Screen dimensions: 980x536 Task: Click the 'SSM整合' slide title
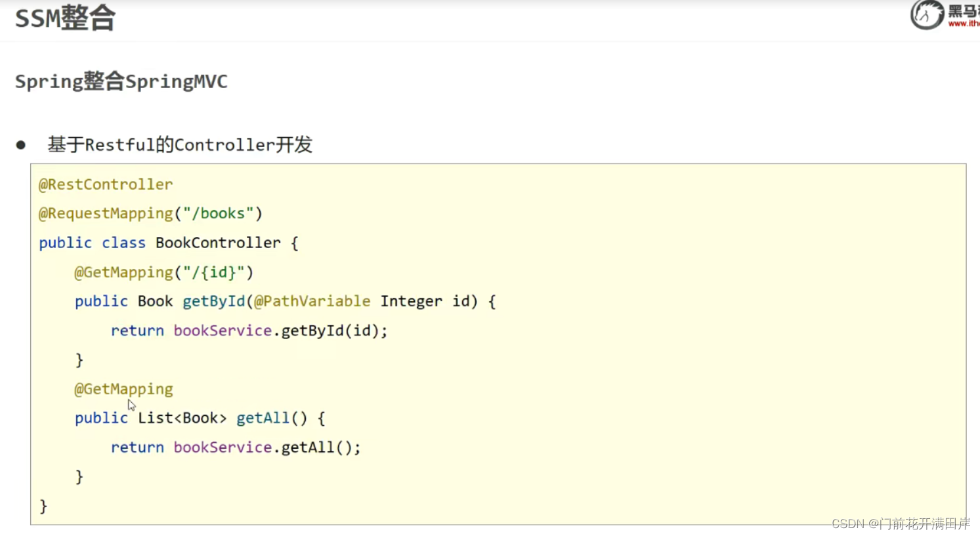[65, 18]
